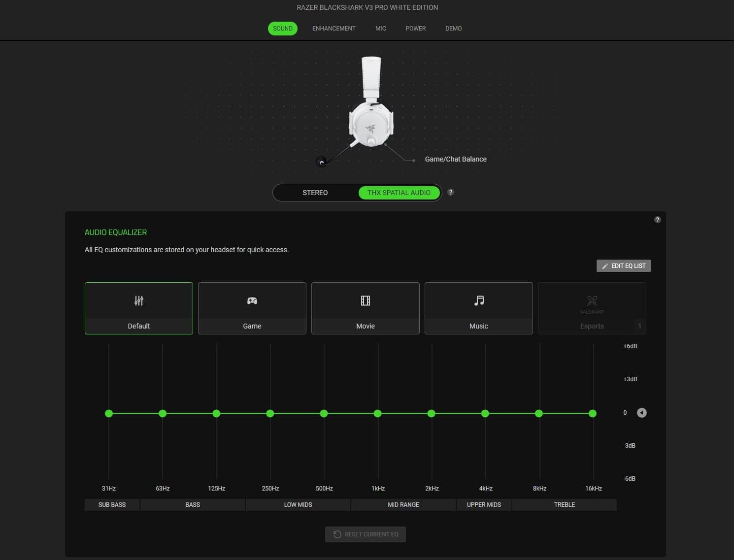The height and width of the screenshot is (560, 734).
Task: Switch audio mode to STEREO
Action: click(x=315, y=193)
